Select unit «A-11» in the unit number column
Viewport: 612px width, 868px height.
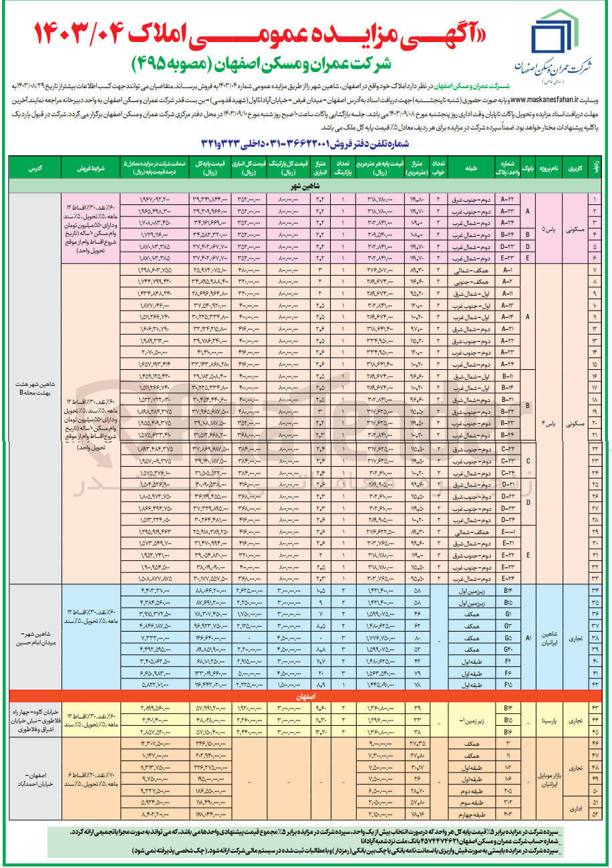(x=506, y=292)
